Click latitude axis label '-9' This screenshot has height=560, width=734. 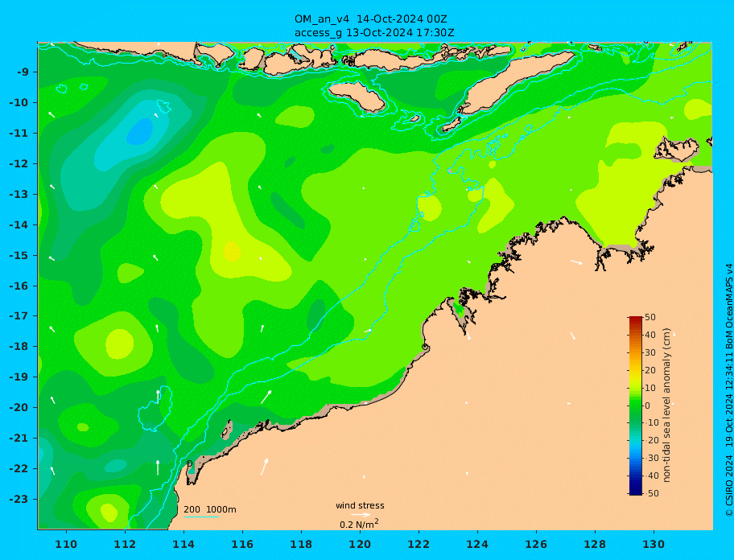pos(23,72)
